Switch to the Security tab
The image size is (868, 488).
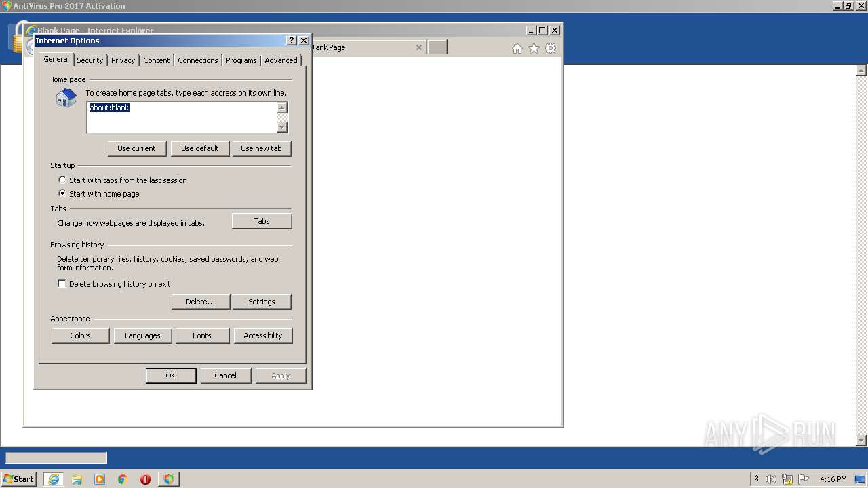pos(90,60)
